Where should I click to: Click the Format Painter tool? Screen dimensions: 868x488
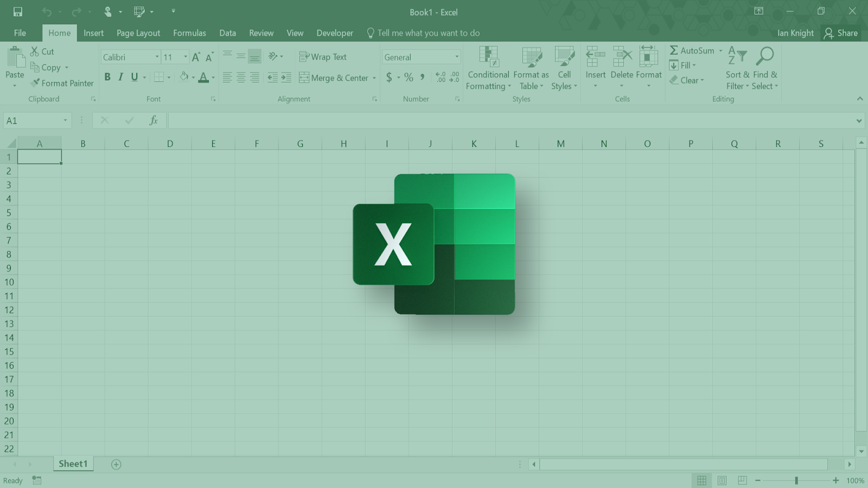tap(62, 83)
